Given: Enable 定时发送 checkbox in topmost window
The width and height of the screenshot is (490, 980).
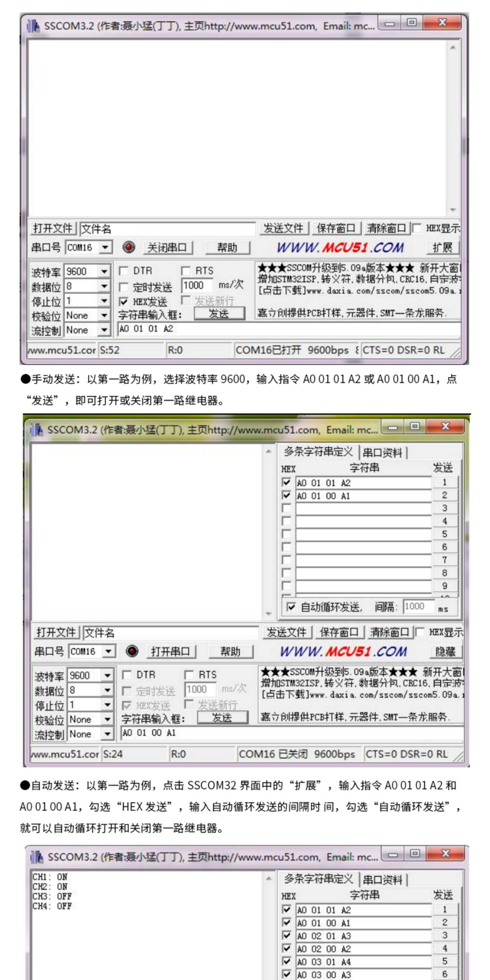Looking at the screenshot, I should [124, 286].
